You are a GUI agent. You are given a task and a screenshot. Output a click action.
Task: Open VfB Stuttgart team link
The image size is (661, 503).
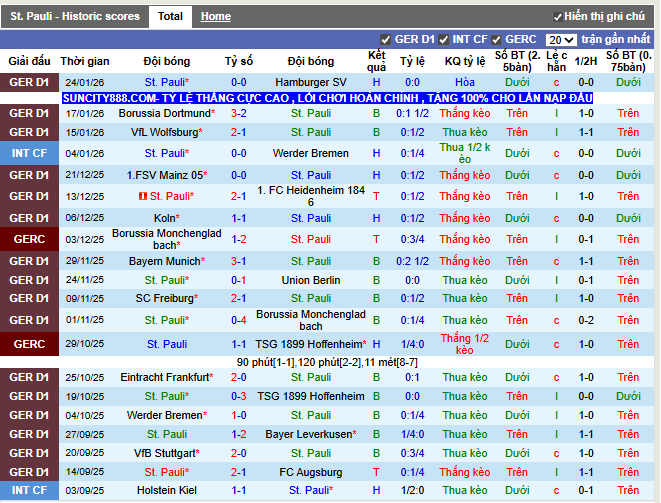click(165, 453)
